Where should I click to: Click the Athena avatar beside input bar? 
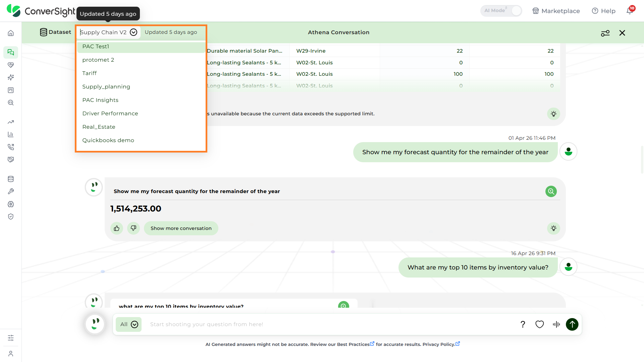click(x=95, y=324)
